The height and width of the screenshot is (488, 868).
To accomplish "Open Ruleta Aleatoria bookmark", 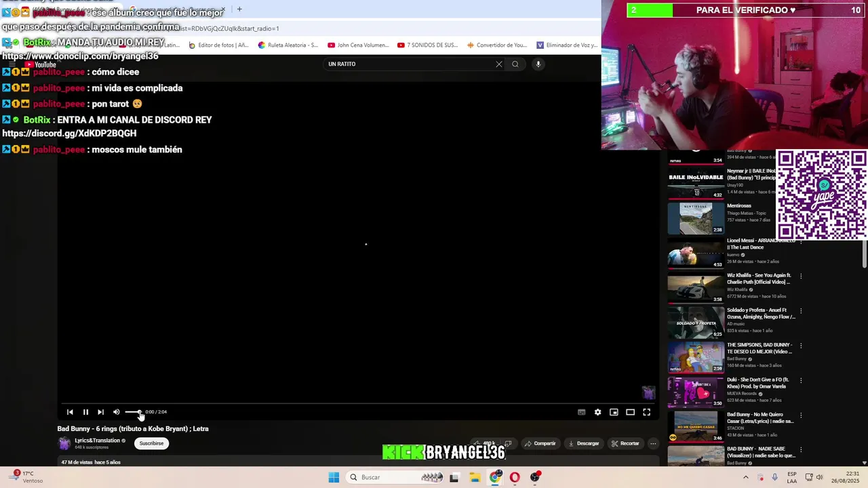I will [288, 45].
